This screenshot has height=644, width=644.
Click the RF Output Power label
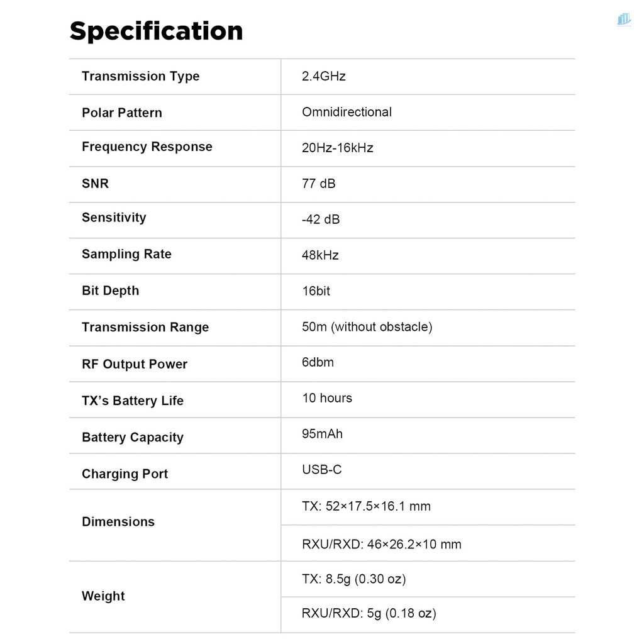click(x=134, y=364)
